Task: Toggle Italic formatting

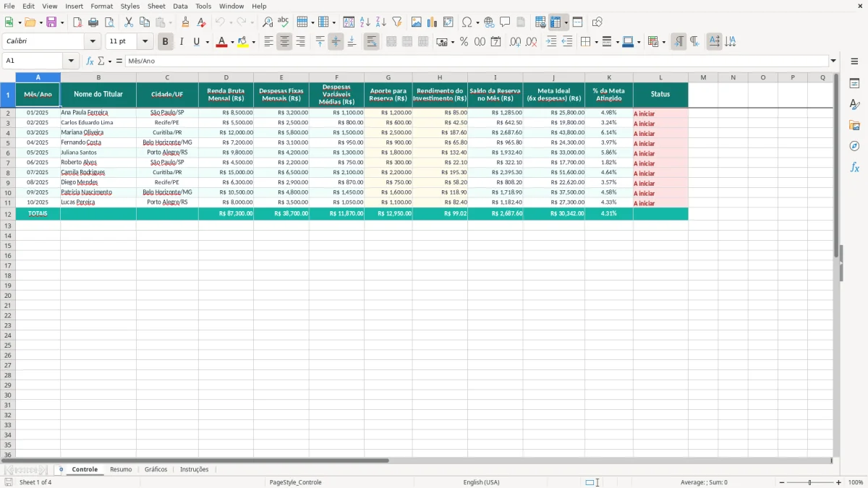Action: [x=181, y=42]
